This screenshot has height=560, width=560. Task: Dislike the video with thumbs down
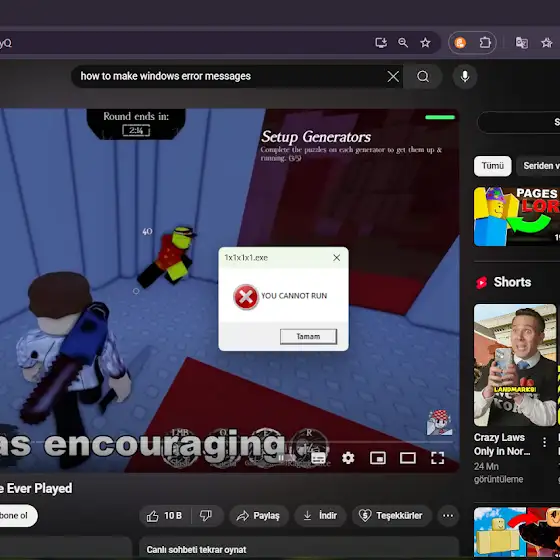(206, 516)
